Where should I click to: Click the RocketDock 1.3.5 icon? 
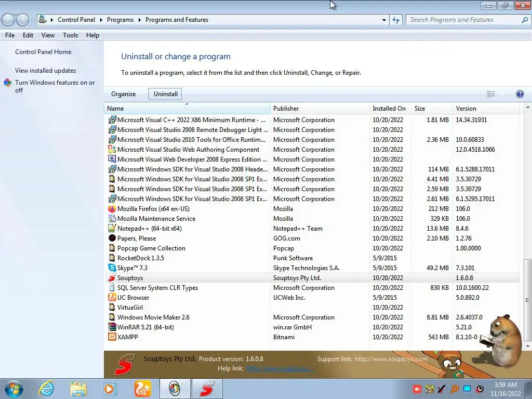point(112,258)
